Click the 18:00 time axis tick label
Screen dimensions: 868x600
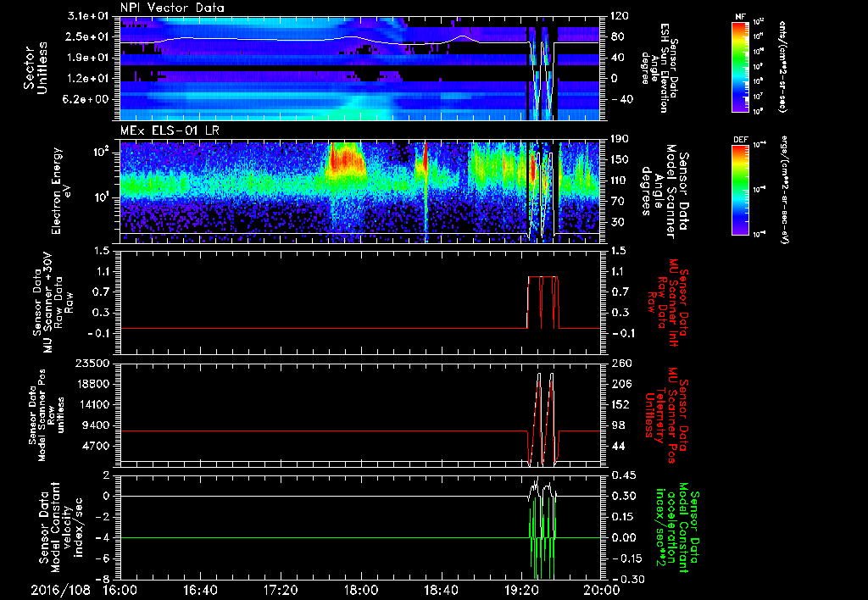coord(361,590)
